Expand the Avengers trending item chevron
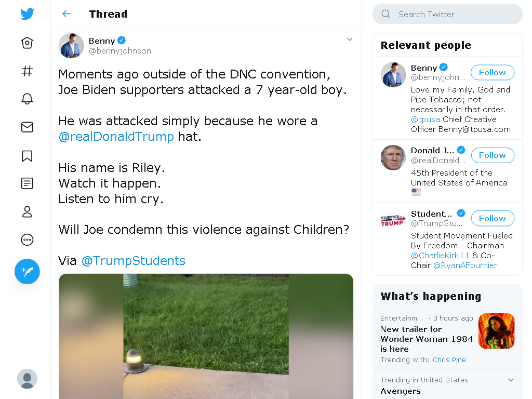Screen dimensions: 532x399 coord(511,380)
